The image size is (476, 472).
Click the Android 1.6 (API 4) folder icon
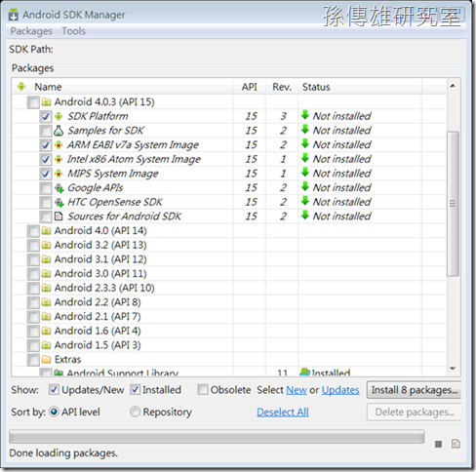coord(46,331)
